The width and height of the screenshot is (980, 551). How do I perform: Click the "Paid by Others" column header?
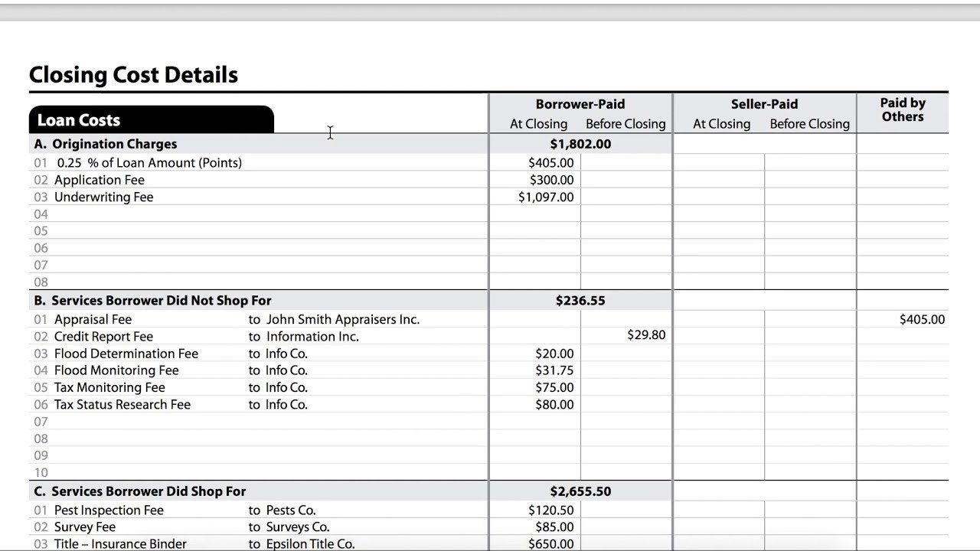903,109
